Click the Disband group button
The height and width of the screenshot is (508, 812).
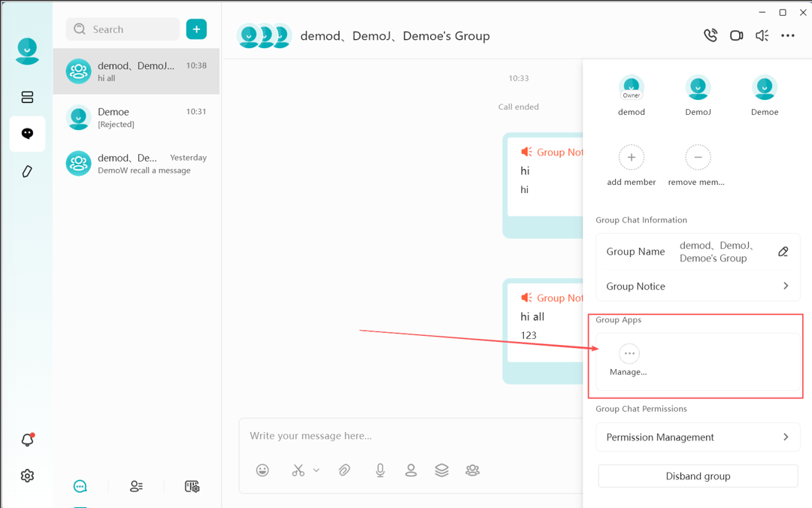(698, 476)
